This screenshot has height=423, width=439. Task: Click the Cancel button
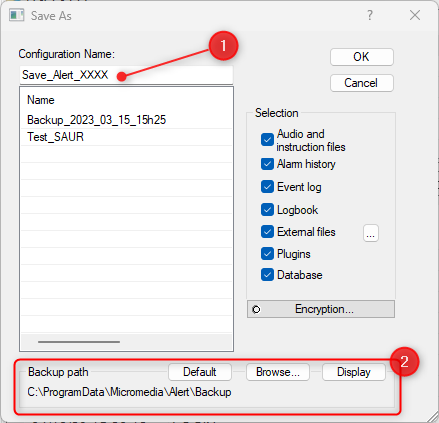362,83
